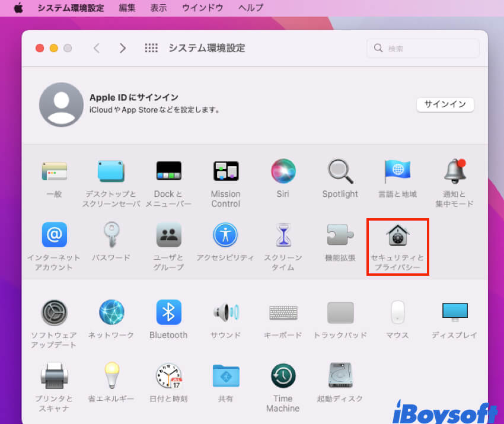Minimize window with yellow button

[x=54, y=48]
